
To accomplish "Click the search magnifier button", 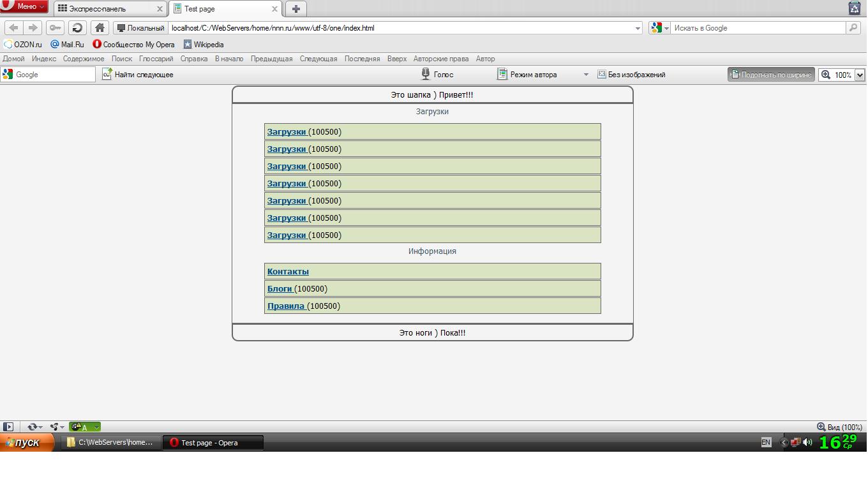I will pyautogui.click(x=853, y=27).
